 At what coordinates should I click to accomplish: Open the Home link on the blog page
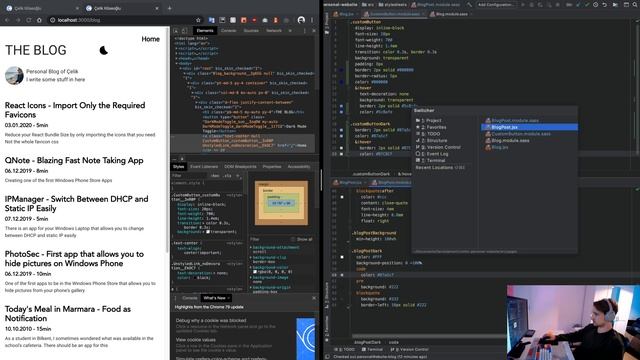pos(151,39)
